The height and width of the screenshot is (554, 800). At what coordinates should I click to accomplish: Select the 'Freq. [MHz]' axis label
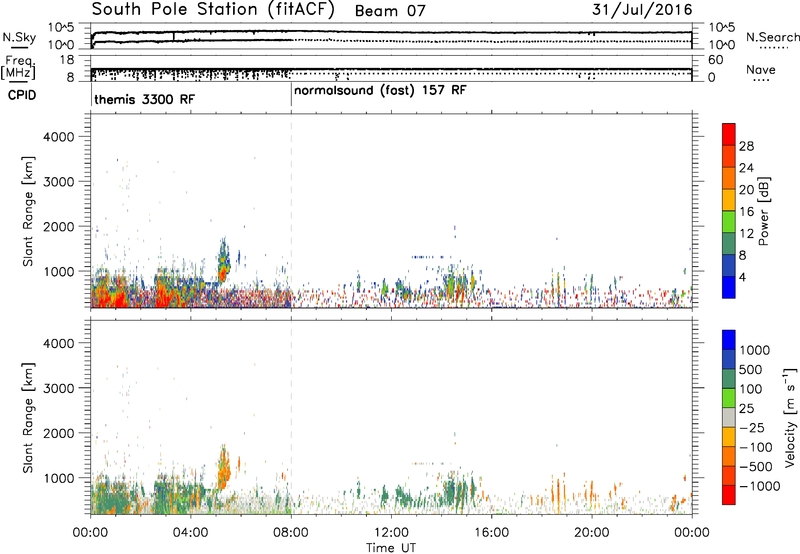coord(19,67)
